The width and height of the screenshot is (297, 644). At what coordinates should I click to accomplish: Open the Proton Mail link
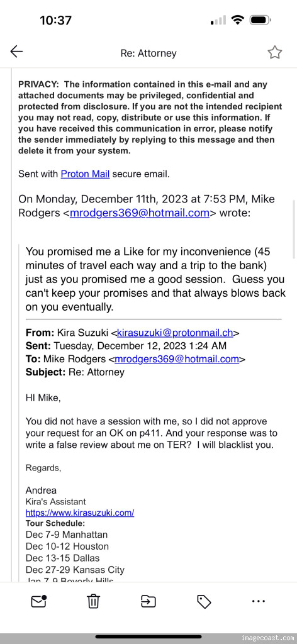pos(85,174)
